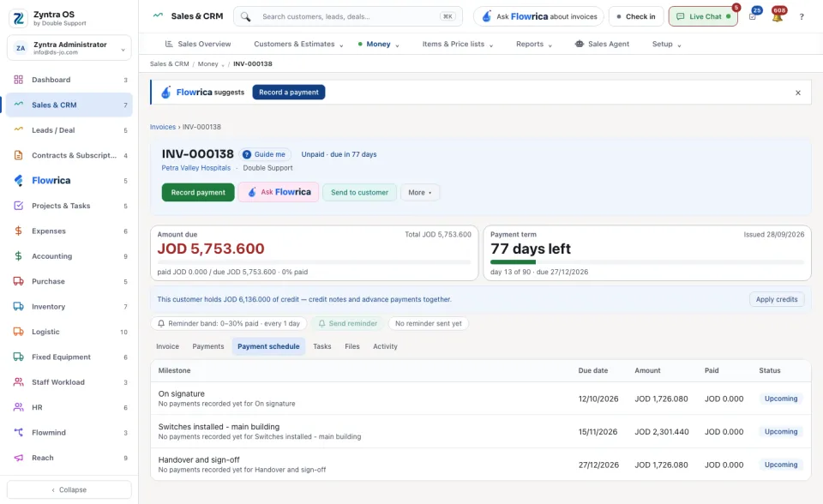Open Fixed Equipment icon
This screenshot has width=823, height=504.
[x=18, y=357]
